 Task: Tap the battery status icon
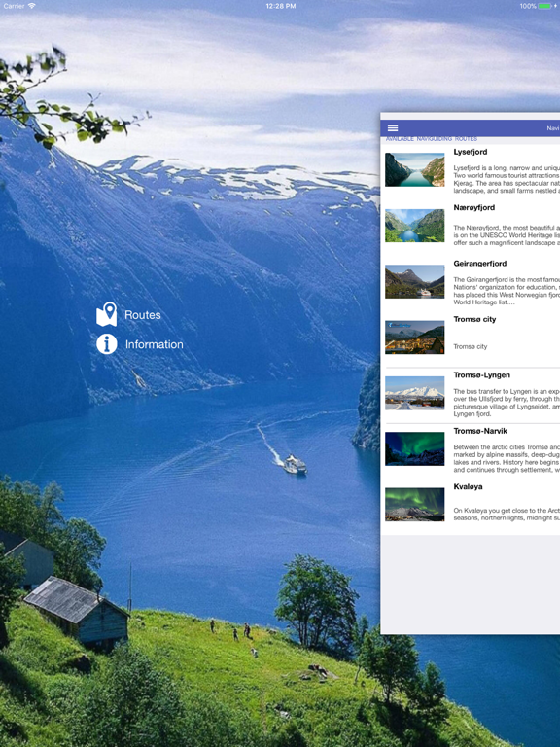point(544,6)
